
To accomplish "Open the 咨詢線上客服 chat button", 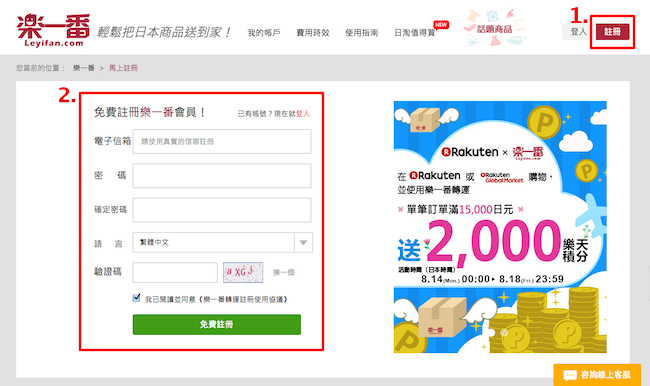I will pos(597,375).
